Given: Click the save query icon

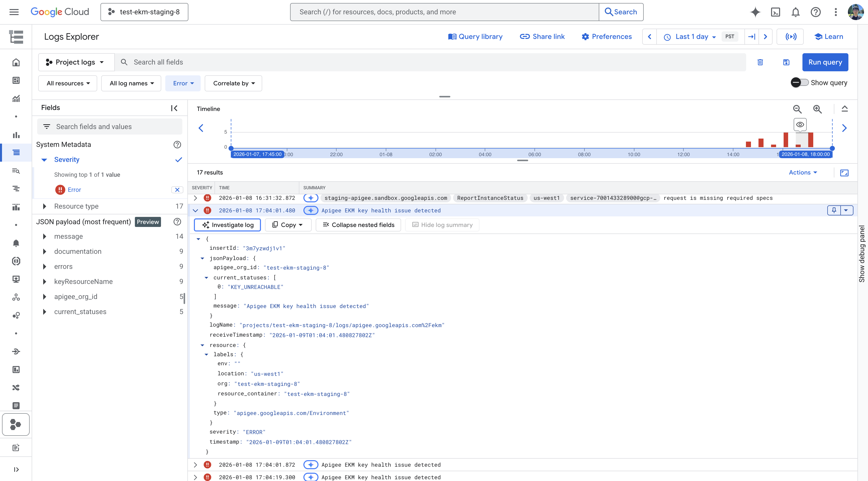Looking at the screenshot, I should tap(786, 62).
